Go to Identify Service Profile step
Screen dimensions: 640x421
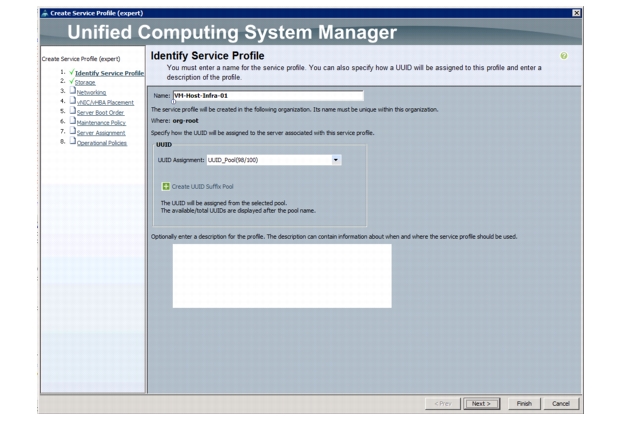(x=109, y=73)
